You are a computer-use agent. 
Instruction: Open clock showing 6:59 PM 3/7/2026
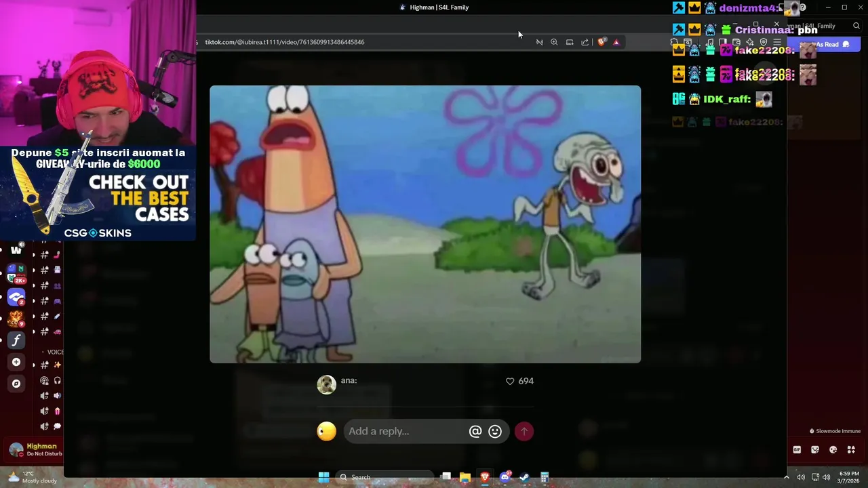pyautogui.click(x=849, y=477)
